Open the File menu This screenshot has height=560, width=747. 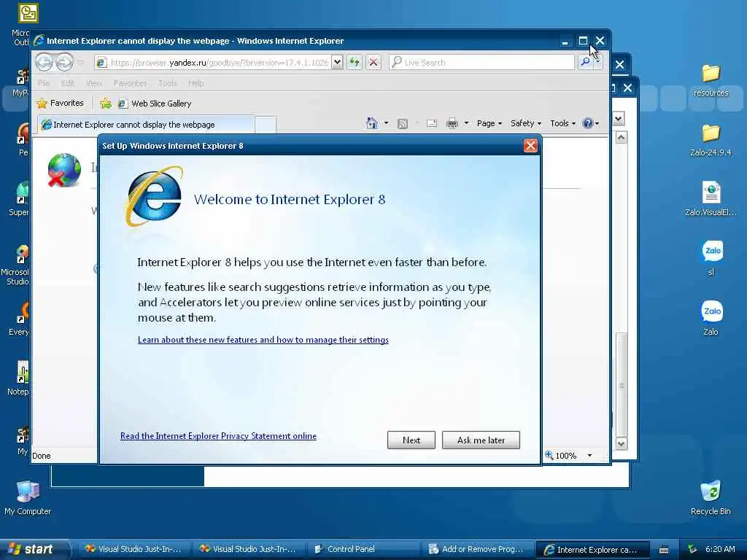pos(44,83)
